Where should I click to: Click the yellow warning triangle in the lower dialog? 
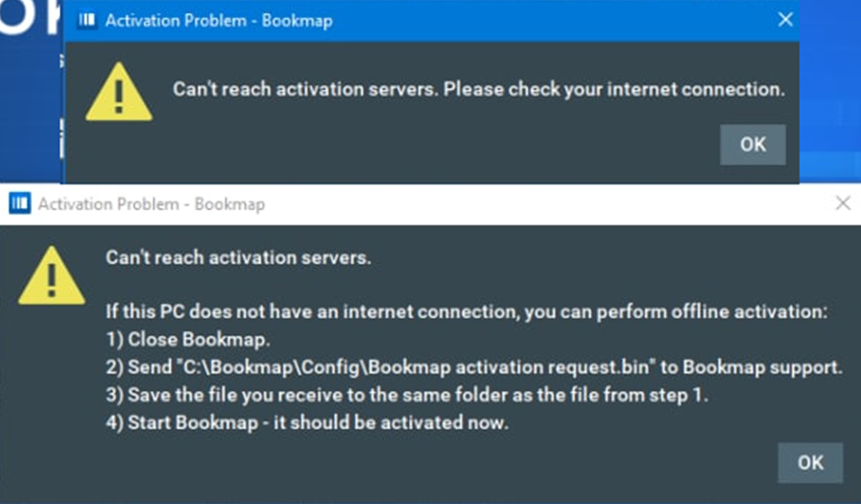coord(52,276)
